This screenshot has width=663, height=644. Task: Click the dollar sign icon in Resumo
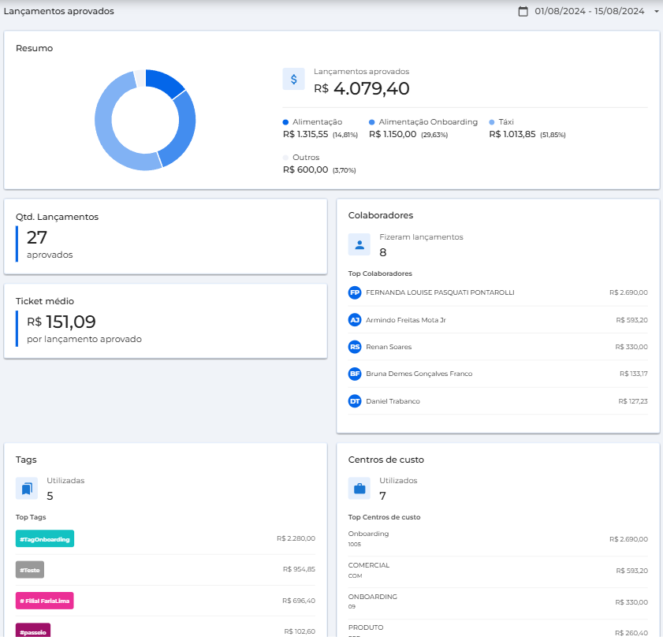pyautogui.click(x=294, y=79)
